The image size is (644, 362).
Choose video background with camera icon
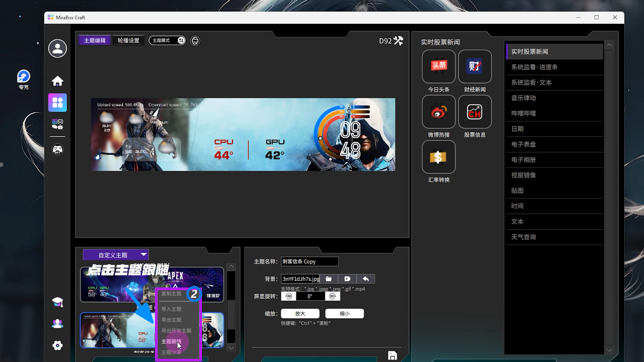[x=347, y=279]
